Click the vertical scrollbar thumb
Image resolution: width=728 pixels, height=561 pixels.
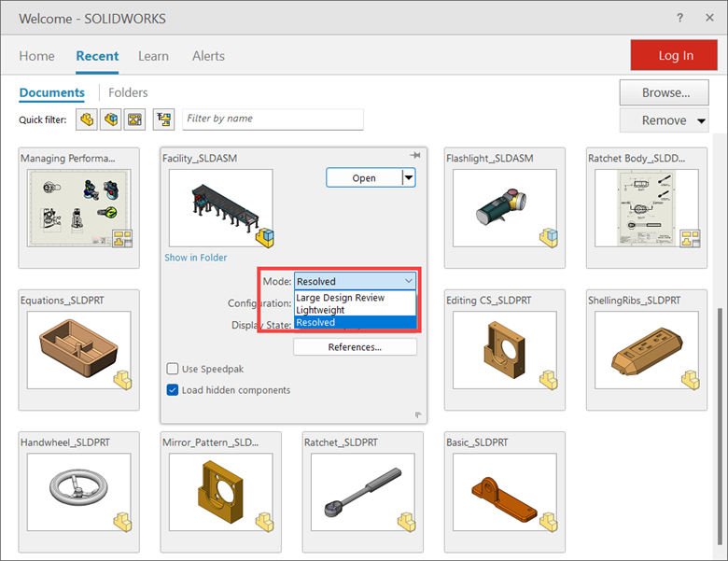720,426
